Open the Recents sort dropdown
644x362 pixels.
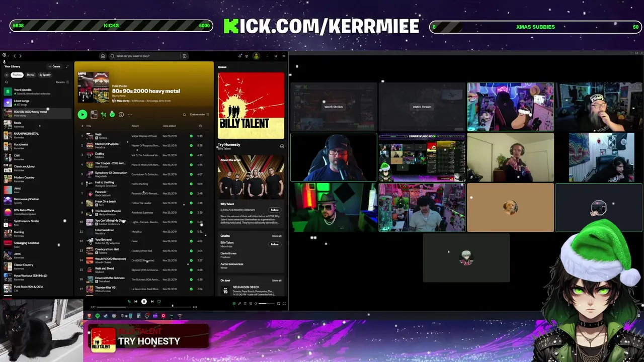(62, 82)
